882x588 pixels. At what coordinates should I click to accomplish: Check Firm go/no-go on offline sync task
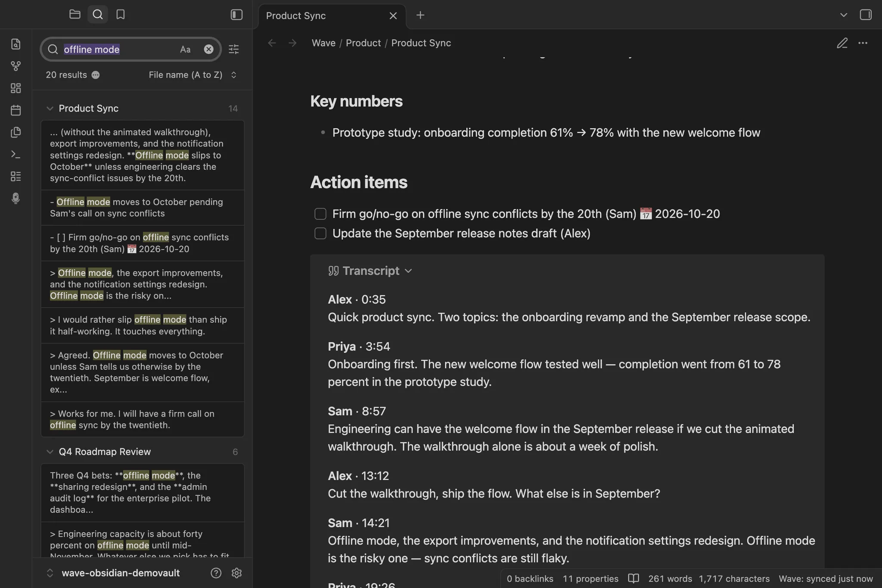tap(320, 214)
